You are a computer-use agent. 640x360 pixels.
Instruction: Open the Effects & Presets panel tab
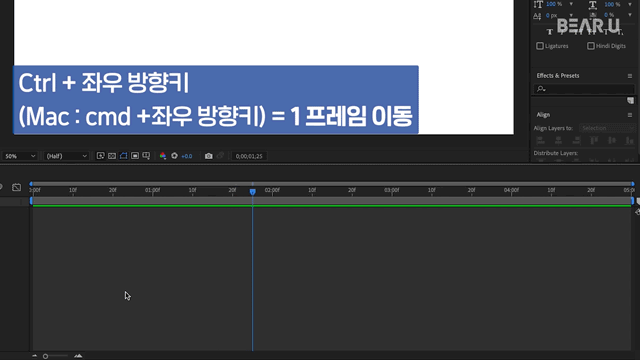tap(558, 76)
